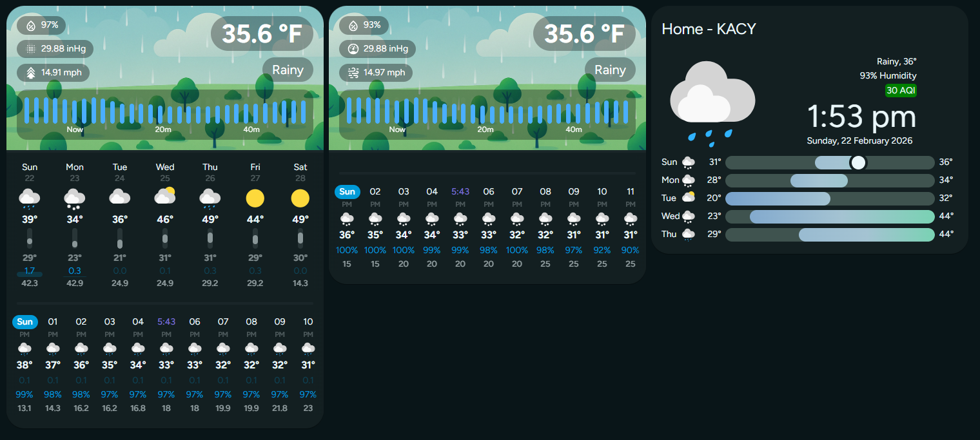Viewport: 980px width, 440px height.
Task: Click the dotted pressure icon beside 29.88 inHg
Action: (x=30, y=49)
